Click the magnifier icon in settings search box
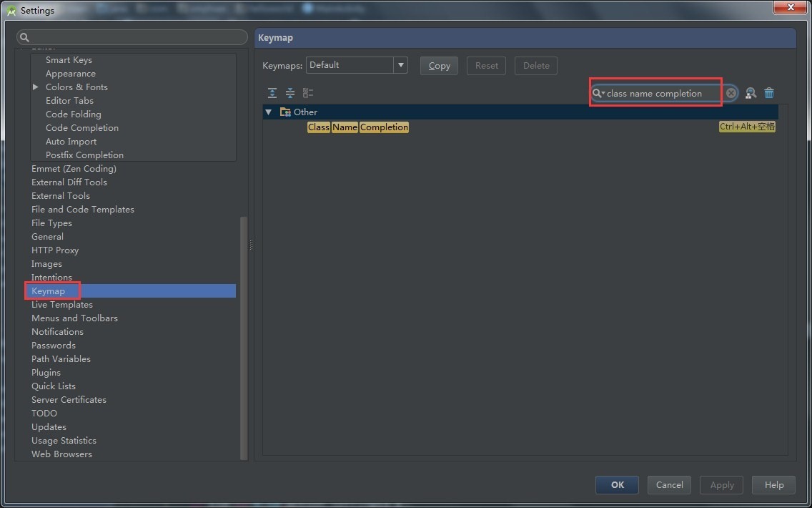 click(x=24, y=37)
